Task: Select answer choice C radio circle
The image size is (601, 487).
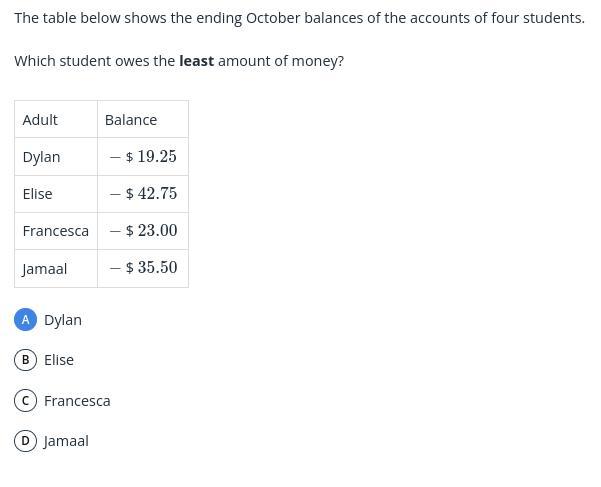Action: (26, 400)
